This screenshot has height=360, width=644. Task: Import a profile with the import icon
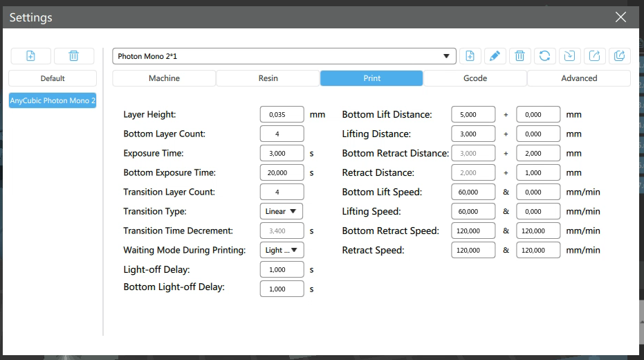point(570,56)
